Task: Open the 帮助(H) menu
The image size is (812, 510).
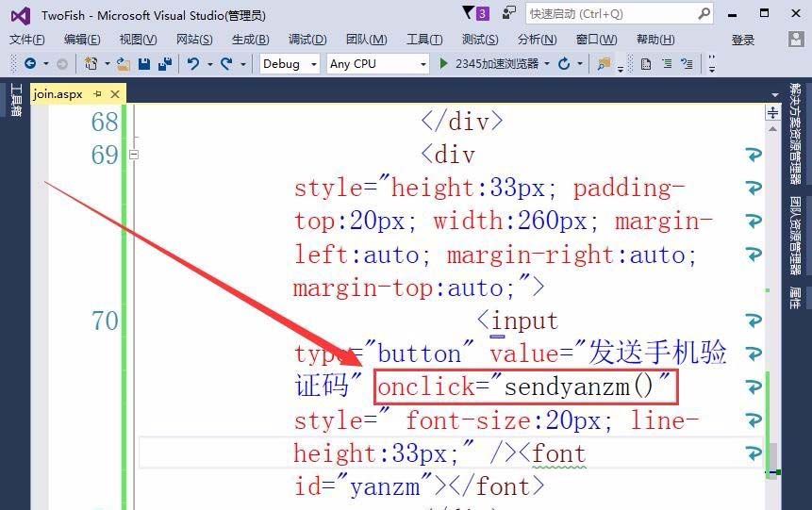Action: (655, 40)
